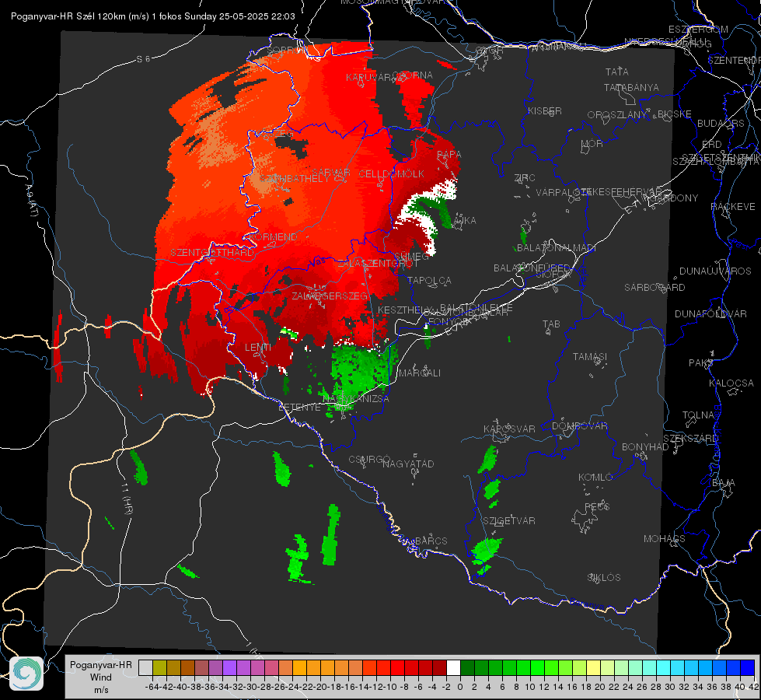Click the radar title text with date 25-05-2025
This screenshot has height=700, width=761.
click(x=153, y=16)
